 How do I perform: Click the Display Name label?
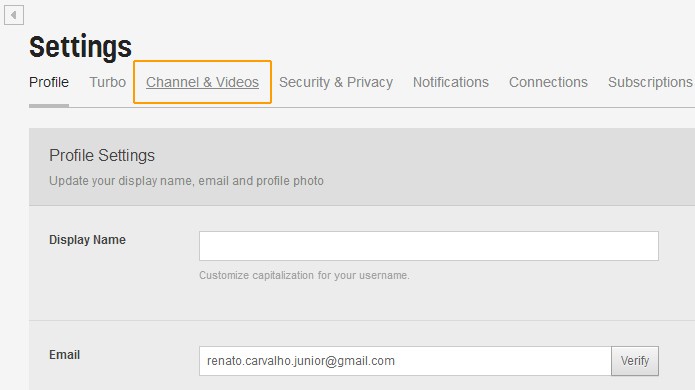pos(87,240)
